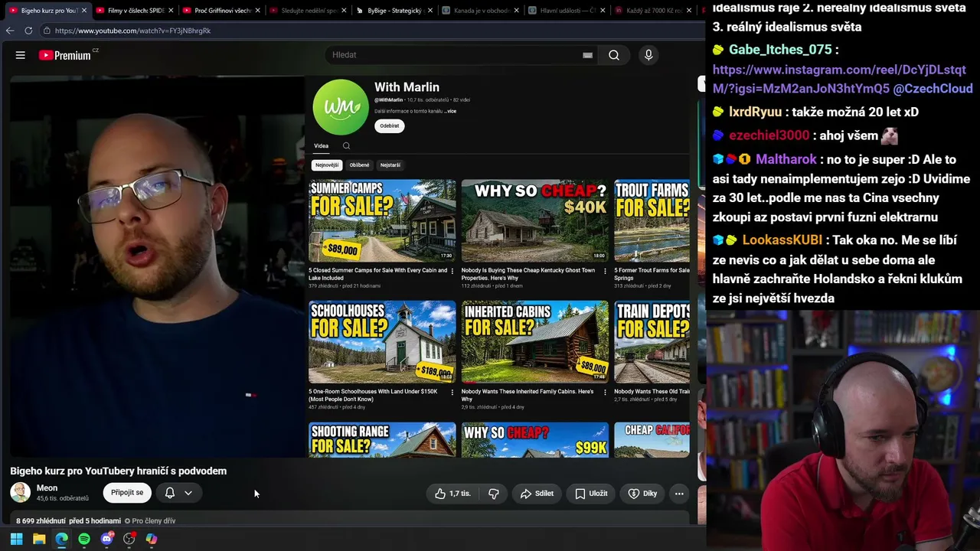Open the YouTube hamburger guide menu
The image size is (980, 551).
21,55
